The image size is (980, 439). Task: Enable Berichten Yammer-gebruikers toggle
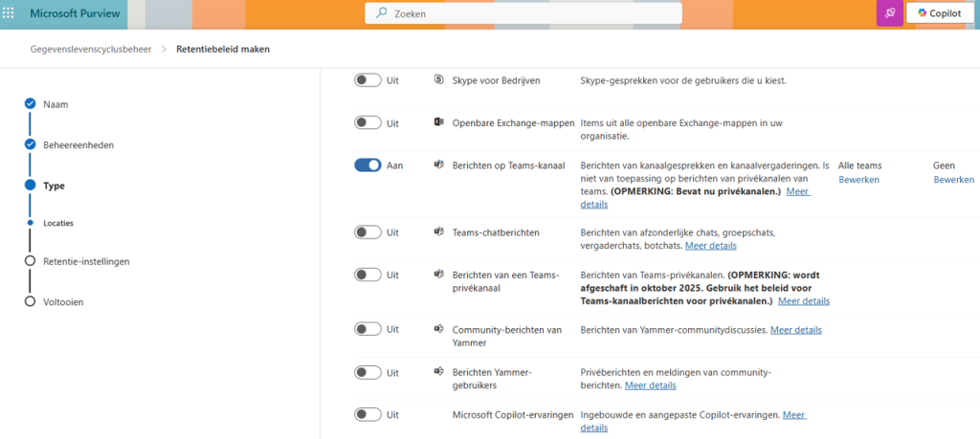tap(367, 372)
